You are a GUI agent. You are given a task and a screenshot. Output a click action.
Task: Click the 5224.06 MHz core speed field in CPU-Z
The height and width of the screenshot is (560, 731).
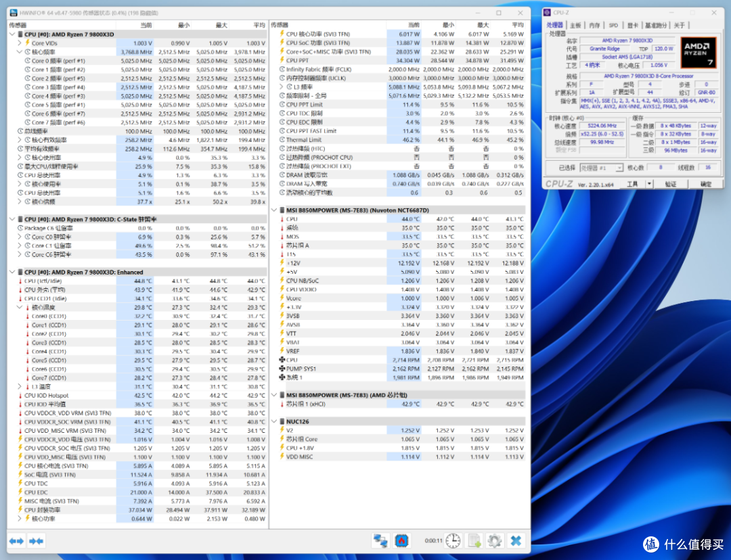pyautogui.click(x=602, y=126)
